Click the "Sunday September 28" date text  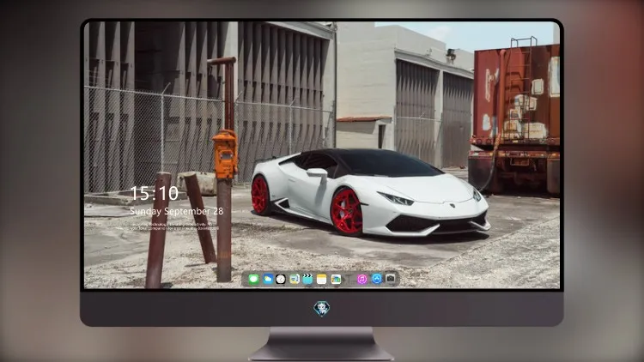[177, 211]
